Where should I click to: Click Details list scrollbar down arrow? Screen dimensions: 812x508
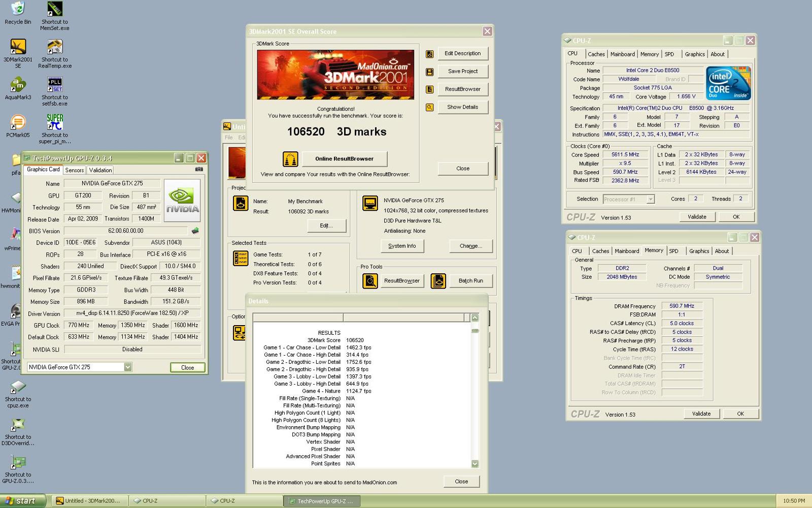[475, 463]
